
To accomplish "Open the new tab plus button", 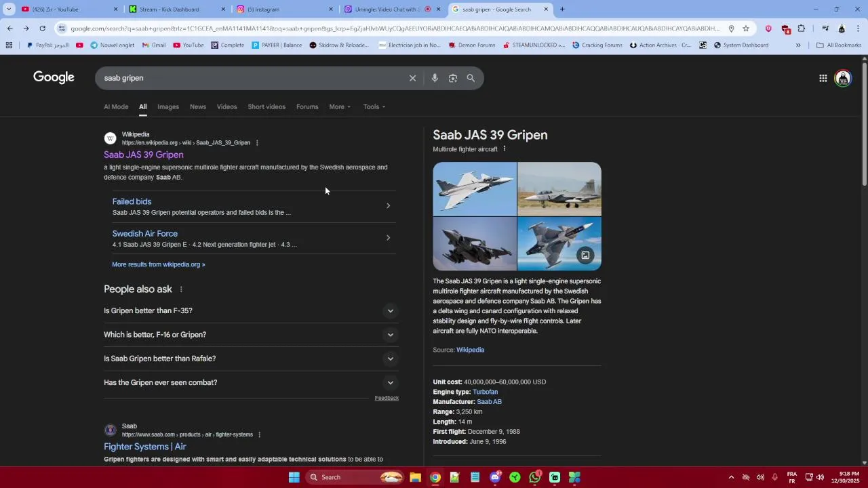I will (562, 9).
